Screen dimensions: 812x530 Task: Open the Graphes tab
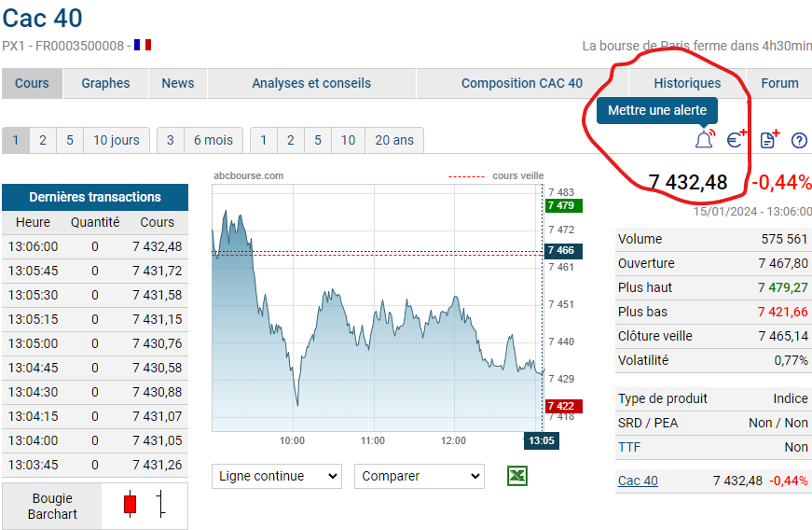[x=105, y=83]
